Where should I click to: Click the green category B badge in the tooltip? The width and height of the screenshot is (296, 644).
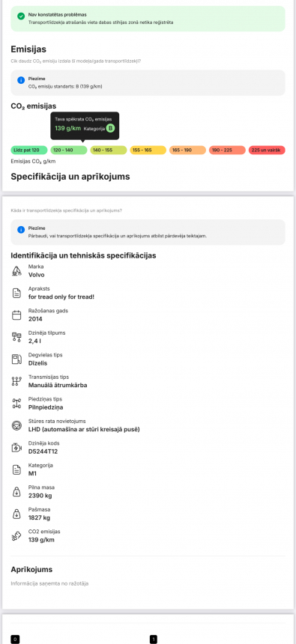click(x=110, y=129)
